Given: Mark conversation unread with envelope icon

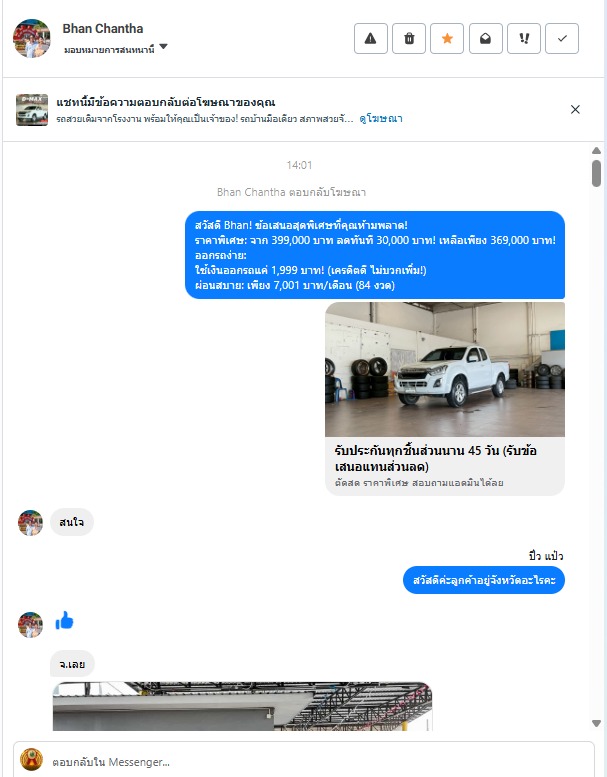Looking at the screenshot, I should [486, 39].
